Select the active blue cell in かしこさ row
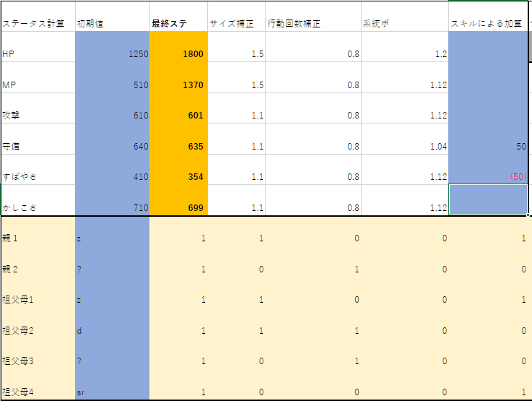 coord(488,200)
